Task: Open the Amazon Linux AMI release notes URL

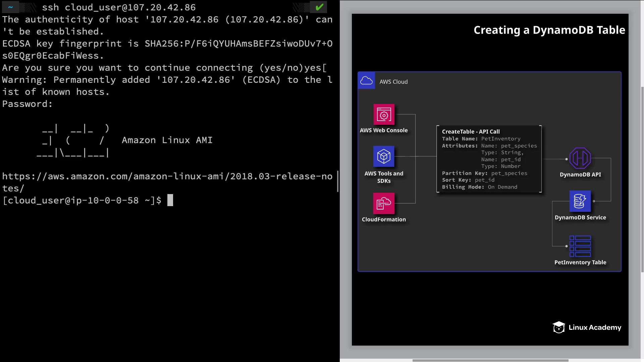Action: 167,176
